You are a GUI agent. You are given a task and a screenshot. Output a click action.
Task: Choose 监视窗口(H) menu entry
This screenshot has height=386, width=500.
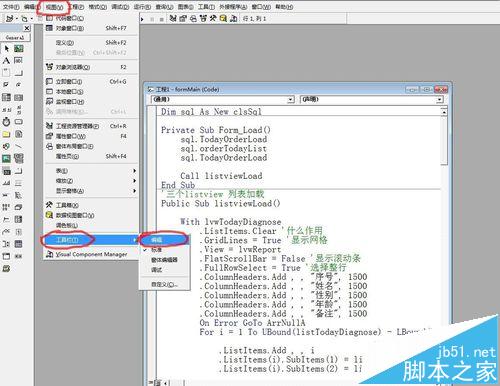pos(91,101)
